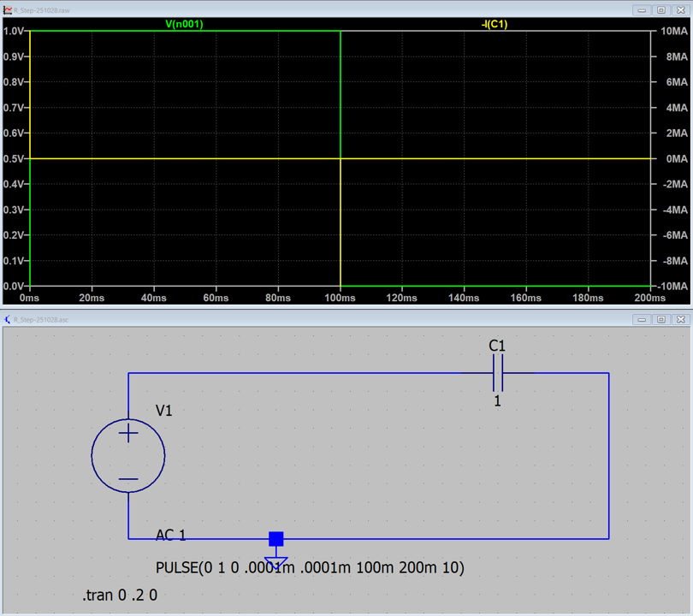Click the AC 1 text near V1
This screenshot has width=693, height=616.
point(170,536)
